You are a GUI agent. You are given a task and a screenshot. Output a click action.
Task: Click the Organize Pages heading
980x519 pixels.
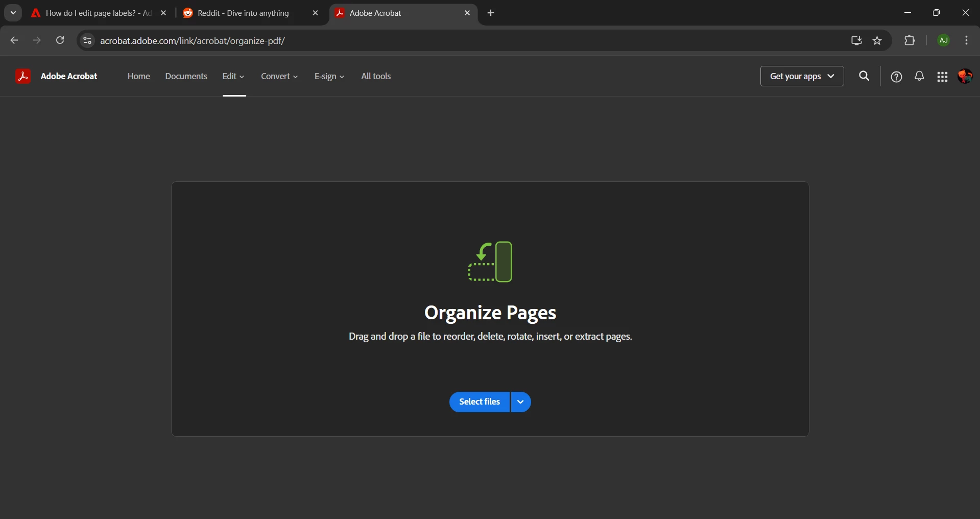click(x=490, y=313)
